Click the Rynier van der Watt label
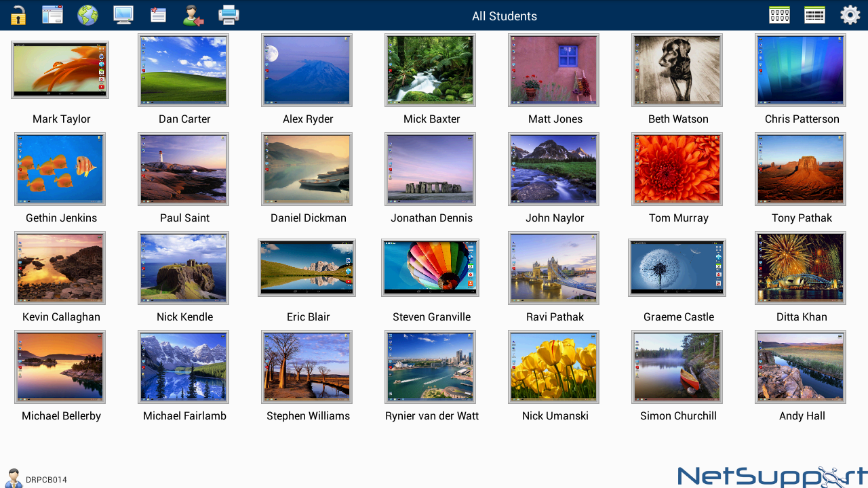868x488 pixels. [x=431, y=416]
